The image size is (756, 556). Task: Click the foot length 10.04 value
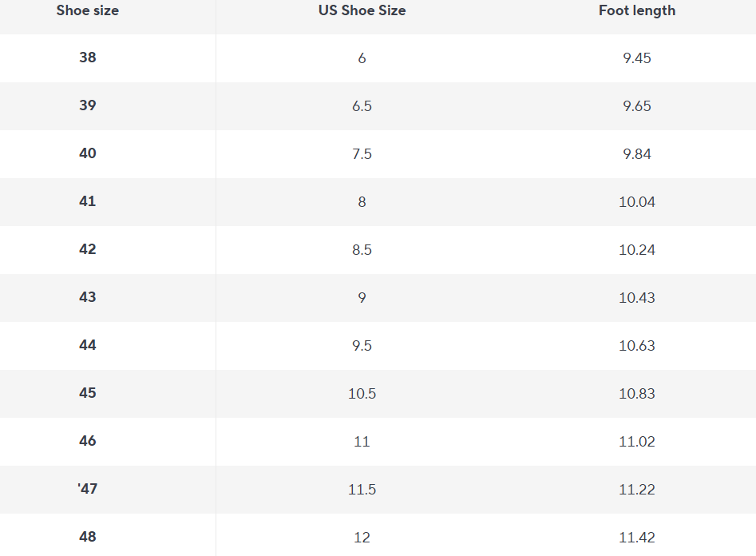tap(636, 201)
